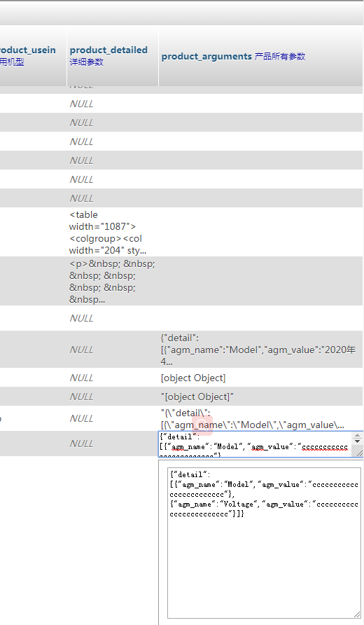Screen dimensions: 364x625
Task: Click the up arrow of inline textarea scrollbar
Action: [x=357, y=435]
